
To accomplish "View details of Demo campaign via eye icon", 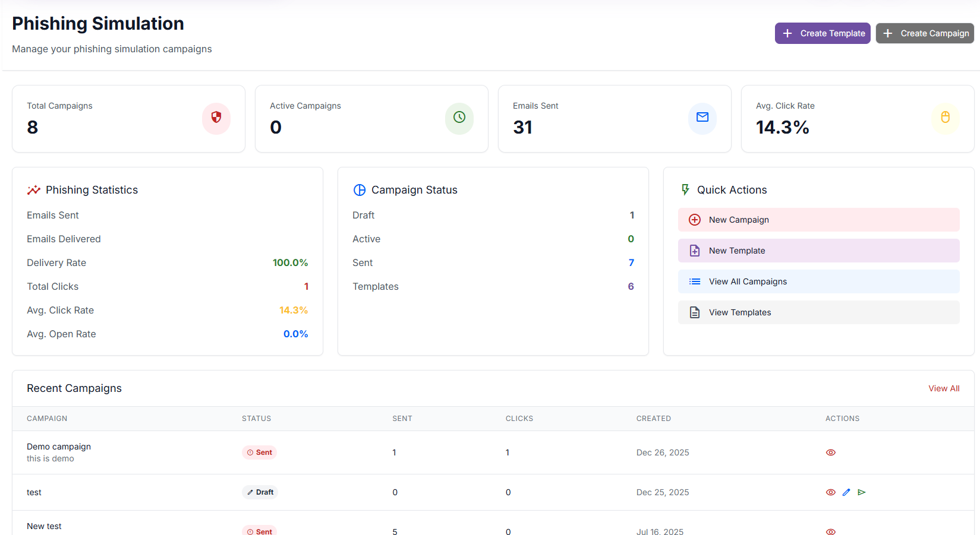I will click(x=830, y=452).
